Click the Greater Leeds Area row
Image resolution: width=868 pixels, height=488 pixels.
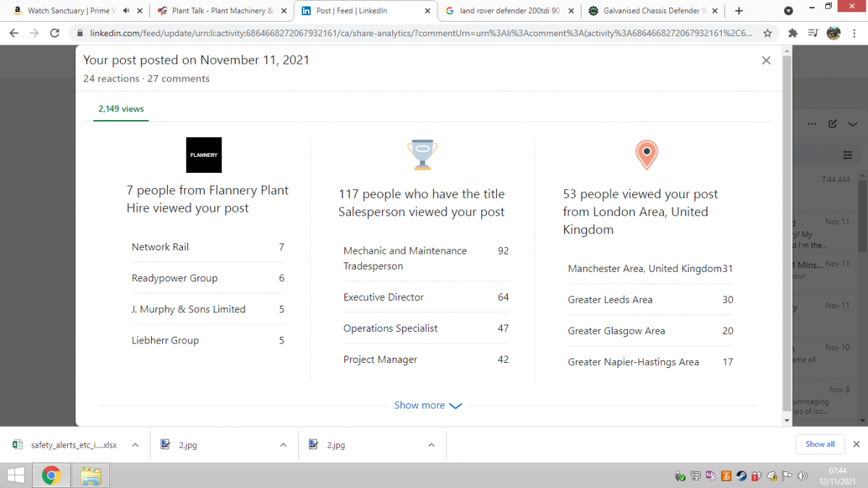(x=650, y=299)
